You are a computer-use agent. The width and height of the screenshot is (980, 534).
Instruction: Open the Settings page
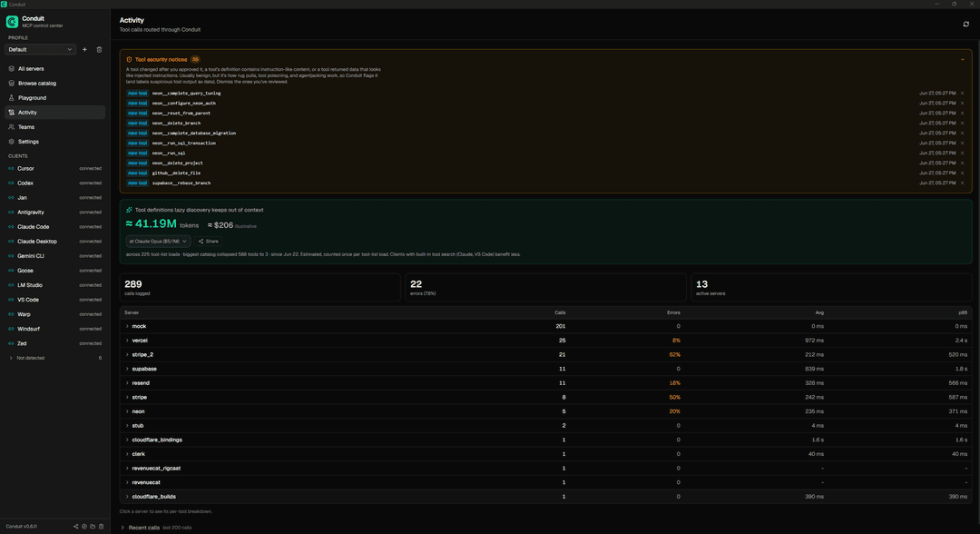pyautogui.click(x=54, y=142)
